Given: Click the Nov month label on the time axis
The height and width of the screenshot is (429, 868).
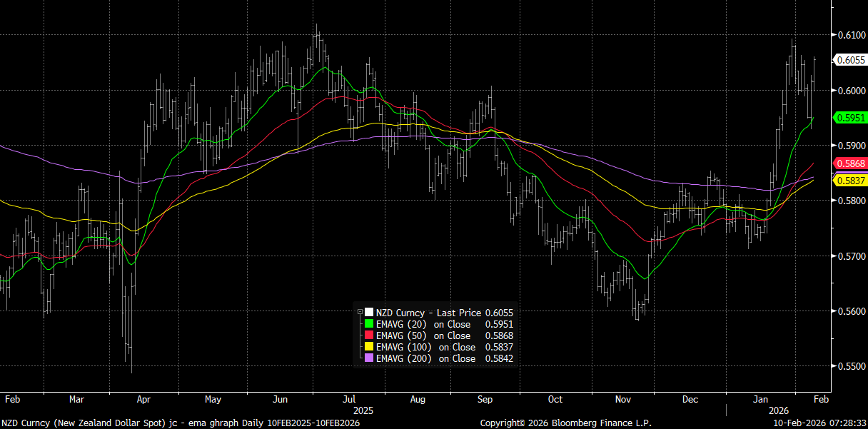Looking at the screenshot, I should (622, 400).
